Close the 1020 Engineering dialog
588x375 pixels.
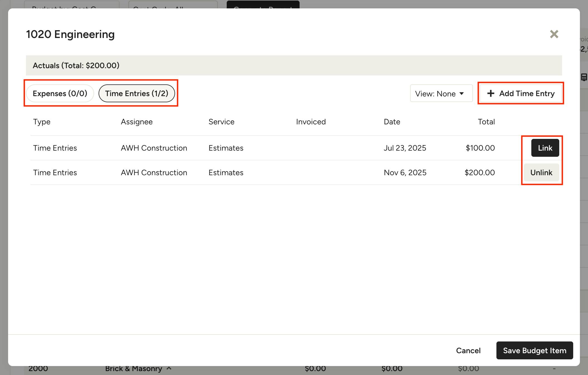(554, 34)
